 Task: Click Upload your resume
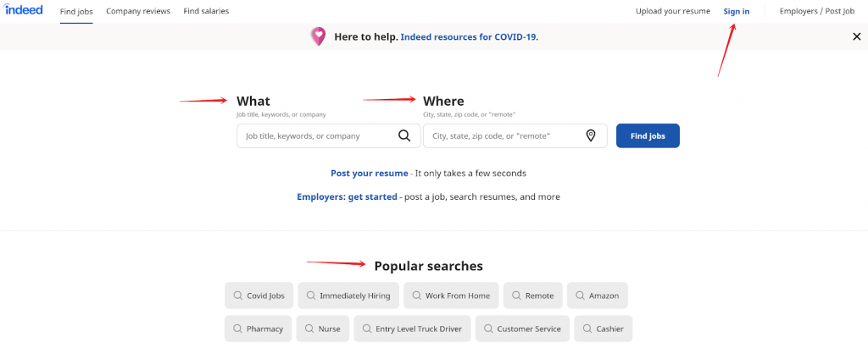pos(673,11)
